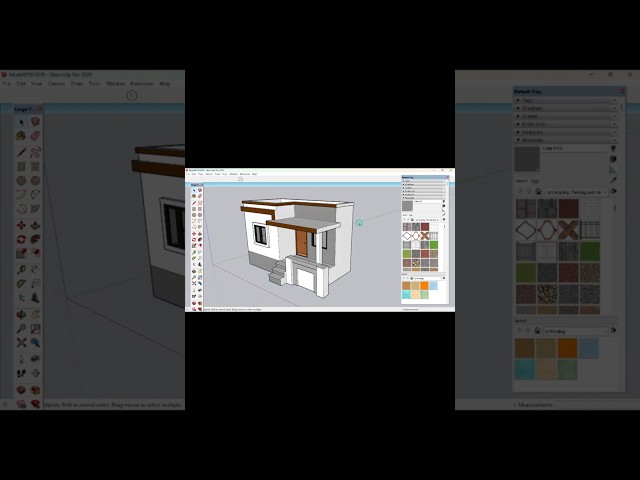Pick the Polygon tool in blurred backdrop
640x480 pixels.
36,180
